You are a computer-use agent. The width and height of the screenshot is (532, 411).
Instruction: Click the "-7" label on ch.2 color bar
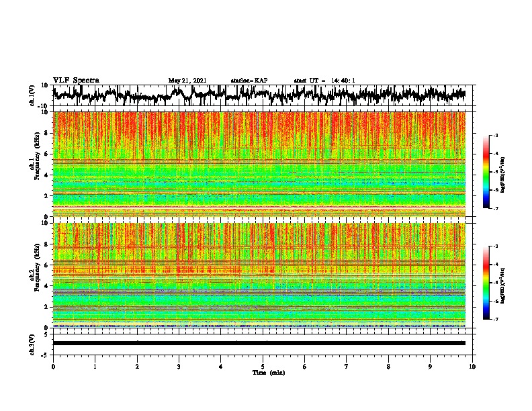click(495, 319)
